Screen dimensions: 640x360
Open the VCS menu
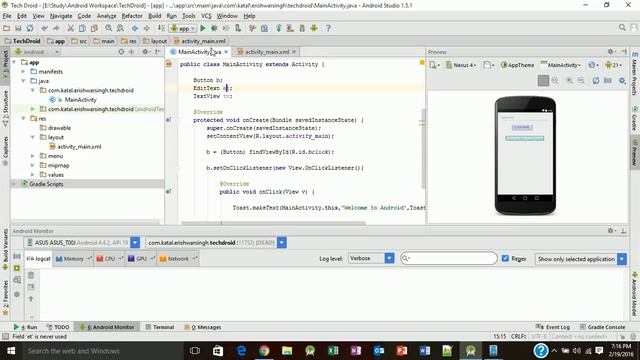[206, 16]
